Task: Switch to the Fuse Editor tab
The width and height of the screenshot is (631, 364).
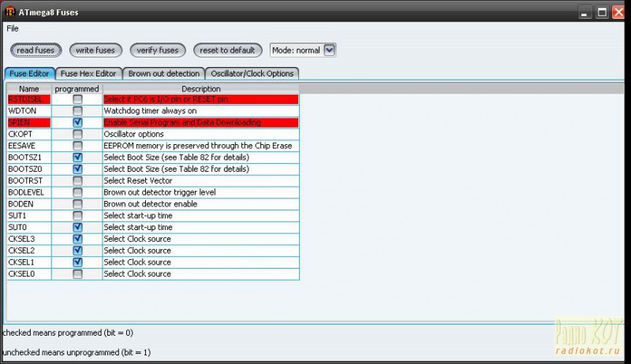Action: [x=29, y=73]
